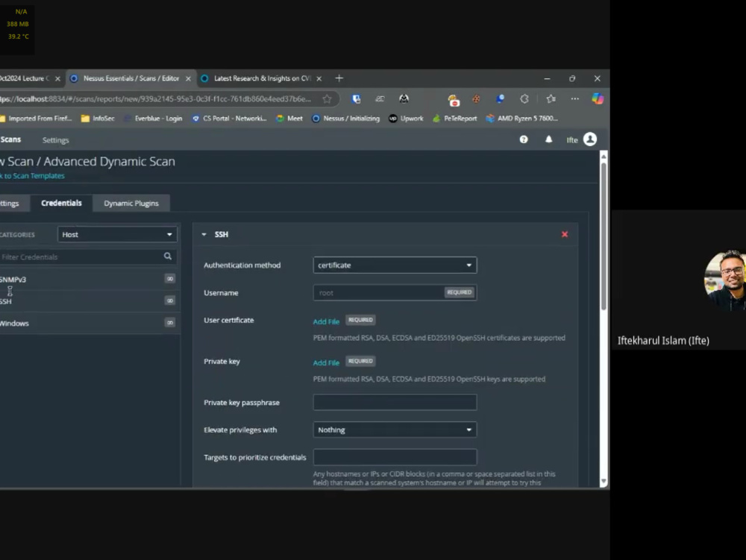Click Add File for Private key
This screenshot has width=746, height=560.
[x=327, y=362]
